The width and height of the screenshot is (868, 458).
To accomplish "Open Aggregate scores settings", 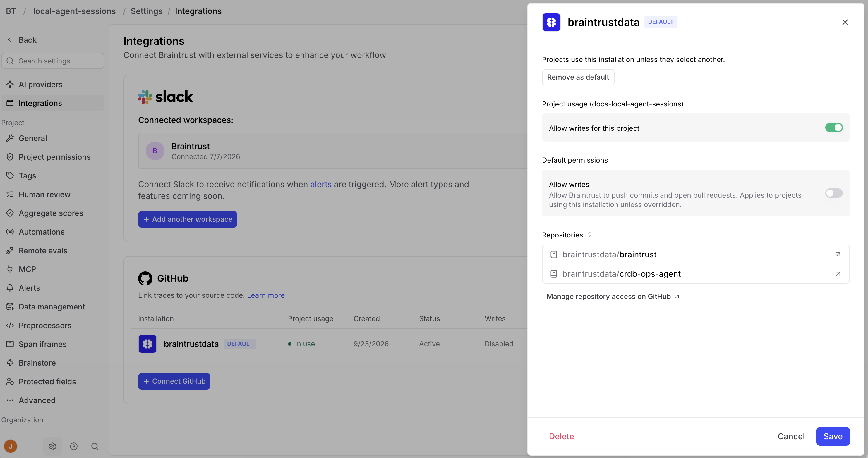I will click(53, 213).
